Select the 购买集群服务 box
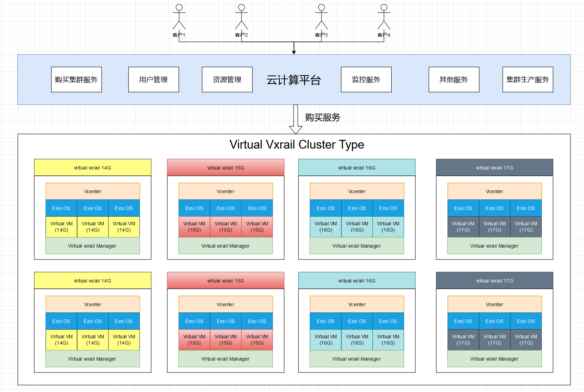 click(76, 80)
